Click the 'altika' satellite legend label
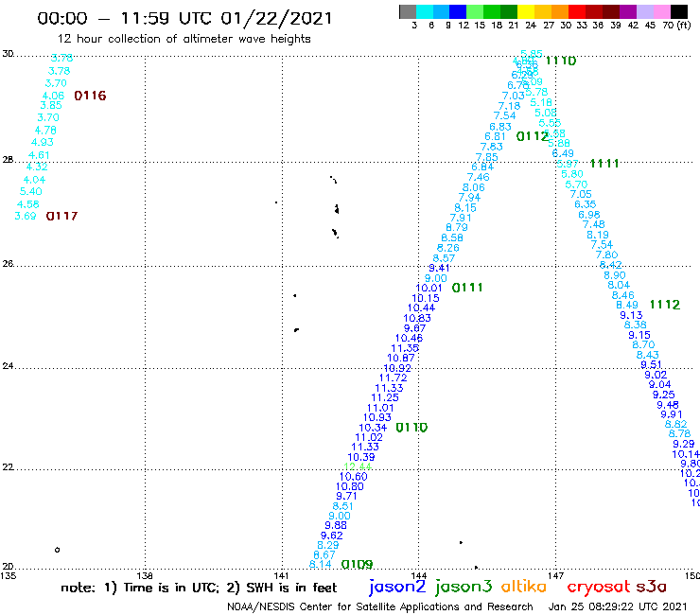Viewport: 700px width, 615px height. pos(524,587)
